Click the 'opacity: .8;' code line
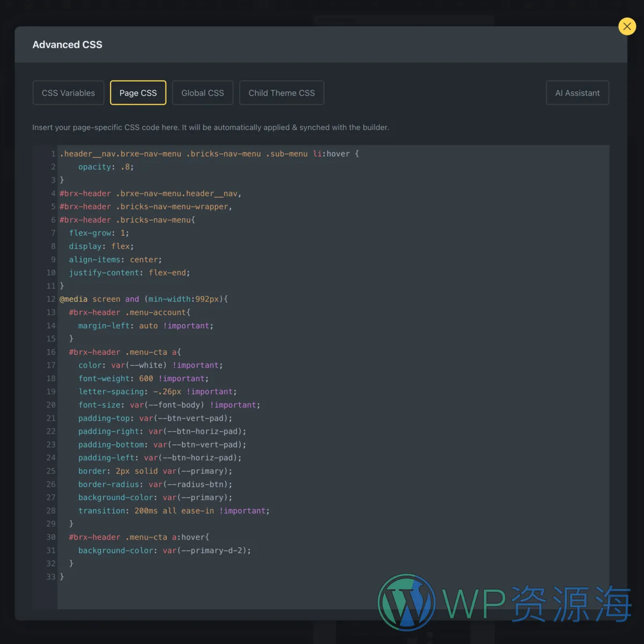 point(106,167)
